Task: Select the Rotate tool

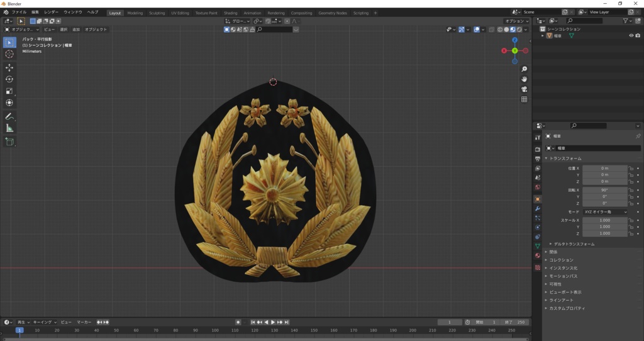Action: click(9, 79)
